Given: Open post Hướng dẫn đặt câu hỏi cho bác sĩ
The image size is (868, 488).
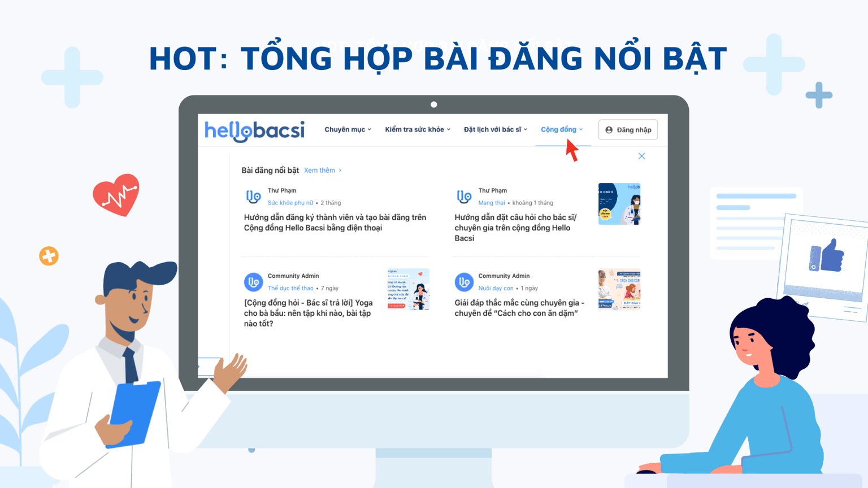Looking at the screenshot, I should [x=516, y=228].
